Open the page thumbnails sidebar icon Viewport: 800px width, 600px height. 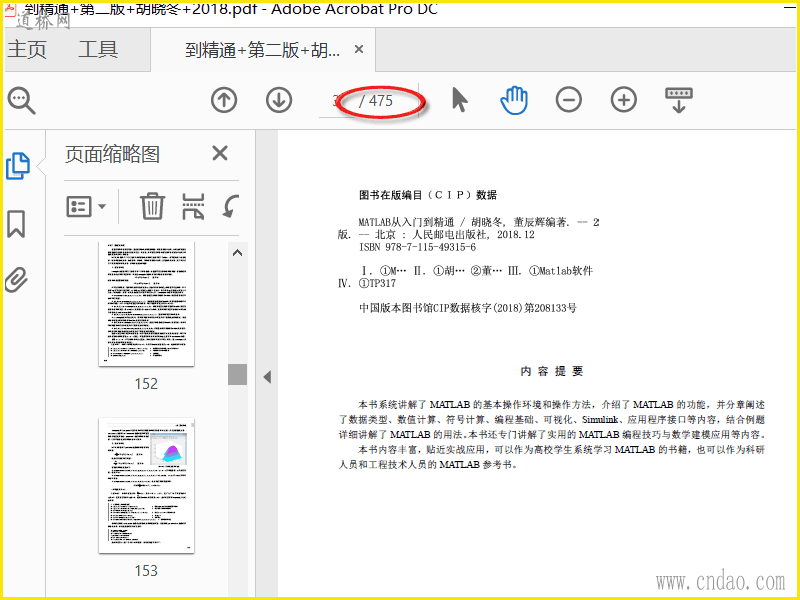pyautogui.click(x=18, y=166)
